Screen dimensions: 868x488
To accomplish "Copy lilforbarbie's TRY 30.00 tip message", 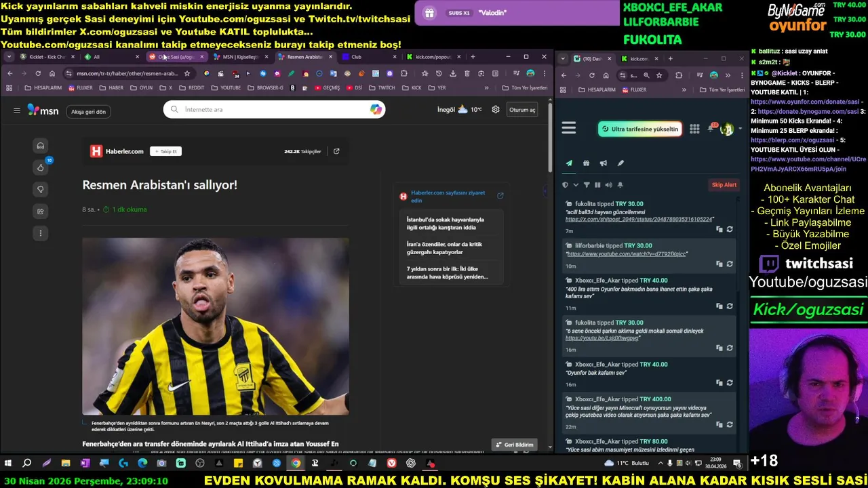I will coord(719,264).
